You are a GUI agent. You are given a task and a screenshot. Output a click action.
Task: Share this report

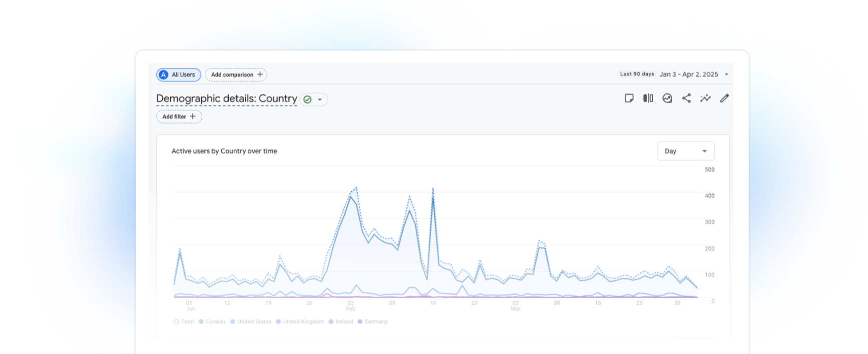tap(686, 98)
